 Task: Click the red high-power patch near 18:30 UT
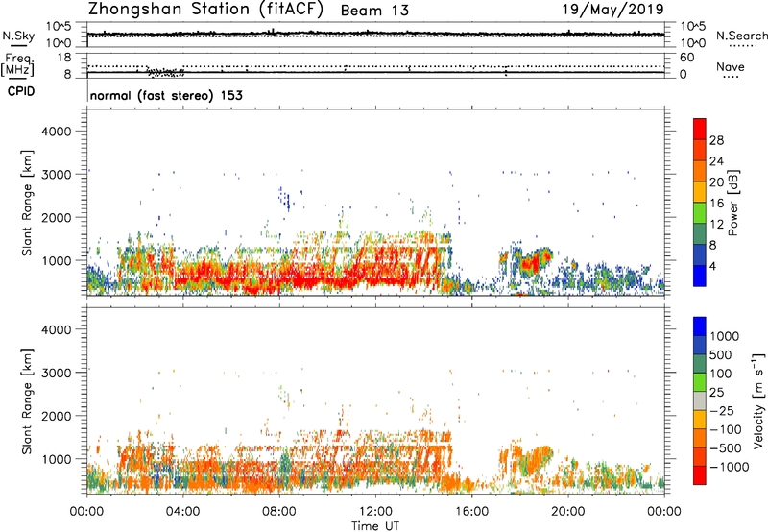pos(531,264)
